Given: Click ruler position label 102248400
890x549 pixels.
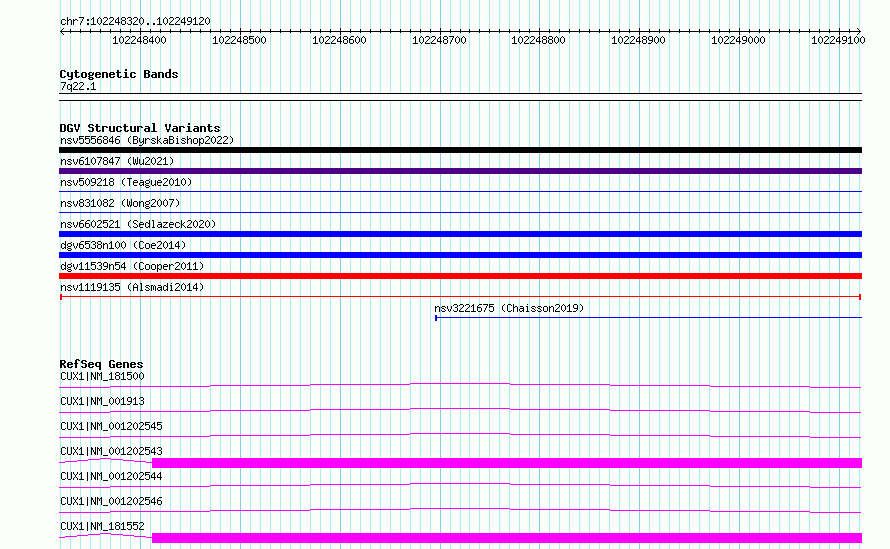Looking at the screenshot, I should (140, 40).
